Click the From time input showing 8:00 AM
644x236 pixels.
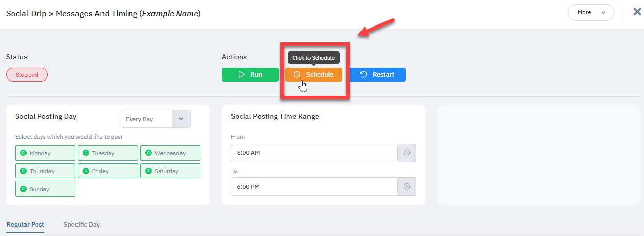[314, 153]
